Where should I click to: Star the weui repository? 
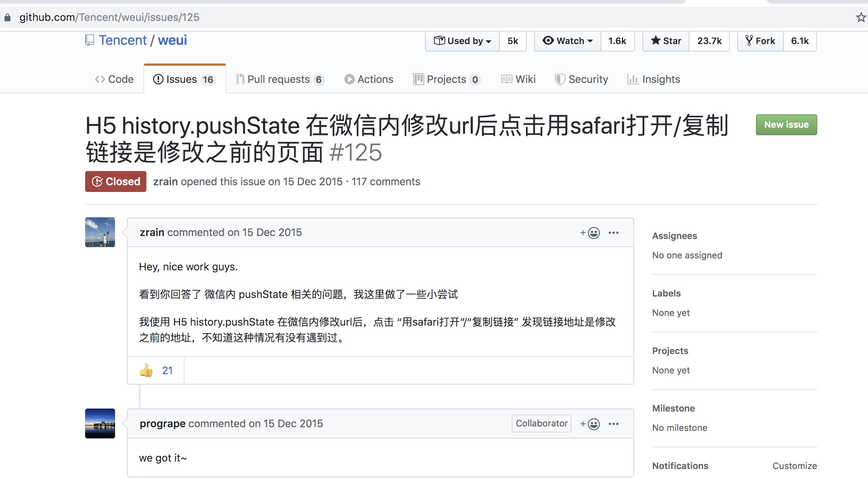click(x=666, y=41)
